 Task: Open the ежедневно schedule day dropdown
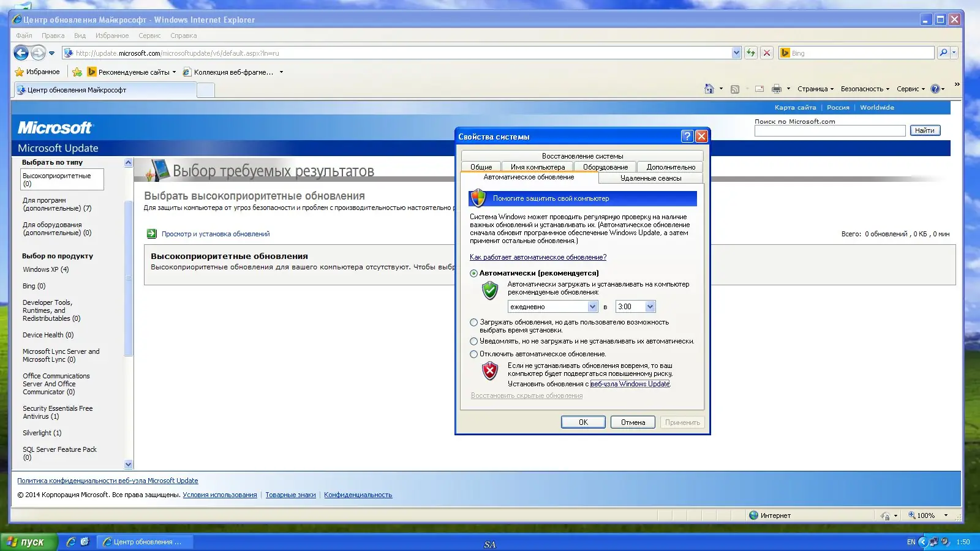point(592,307)
